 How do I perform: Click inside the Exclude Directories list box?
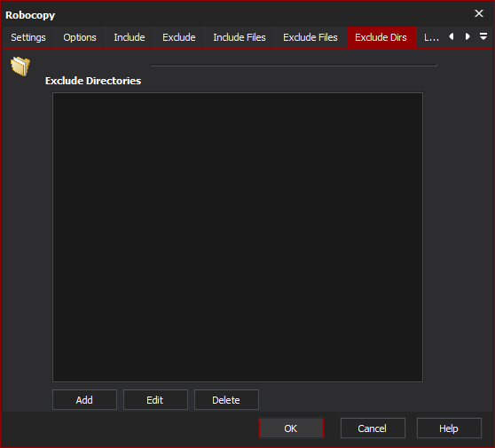click(238, 237)
